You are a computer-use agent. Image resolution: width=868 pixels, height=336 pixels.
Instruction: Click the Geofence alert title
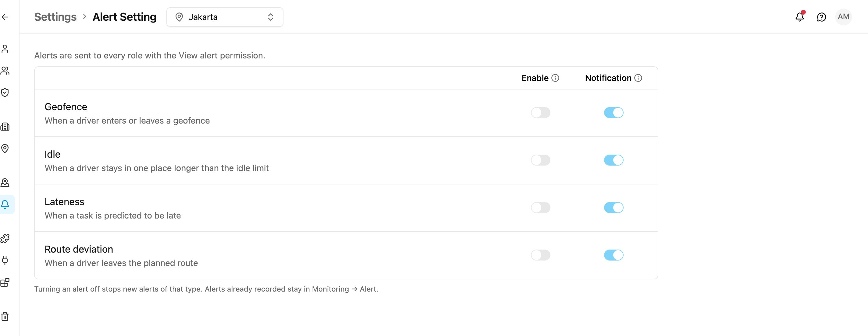coord(66,107)
